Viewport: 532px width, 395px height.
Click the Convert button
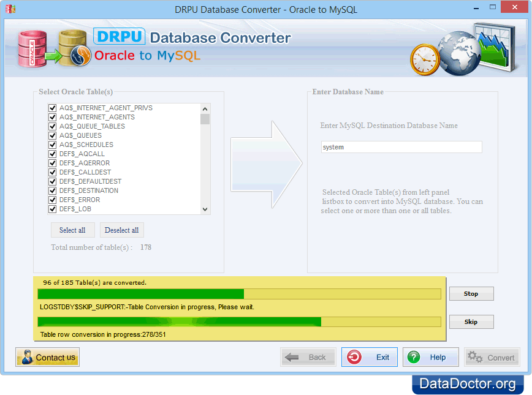[x=492, y=357]
